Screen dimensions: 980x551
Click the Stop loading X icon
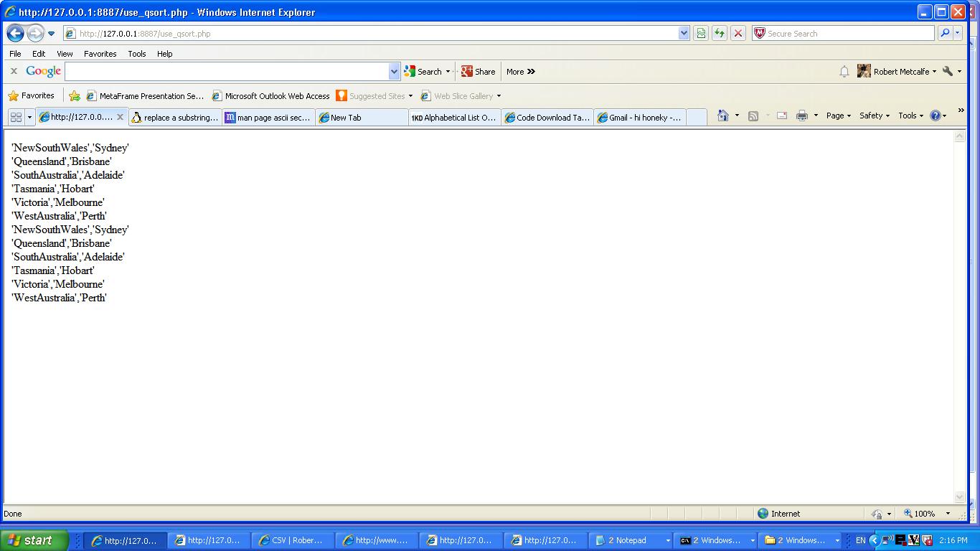738,33
